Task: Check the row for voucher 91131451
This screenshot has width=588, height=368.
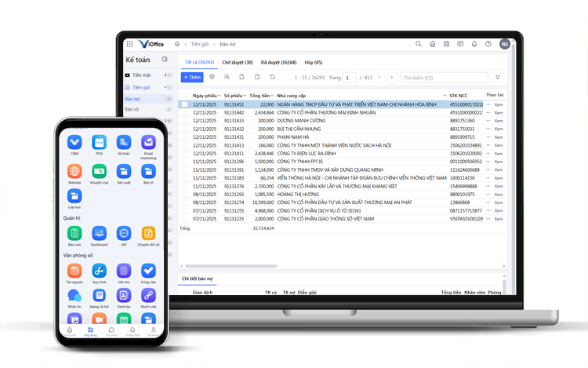Action: [x=184, y=104]
